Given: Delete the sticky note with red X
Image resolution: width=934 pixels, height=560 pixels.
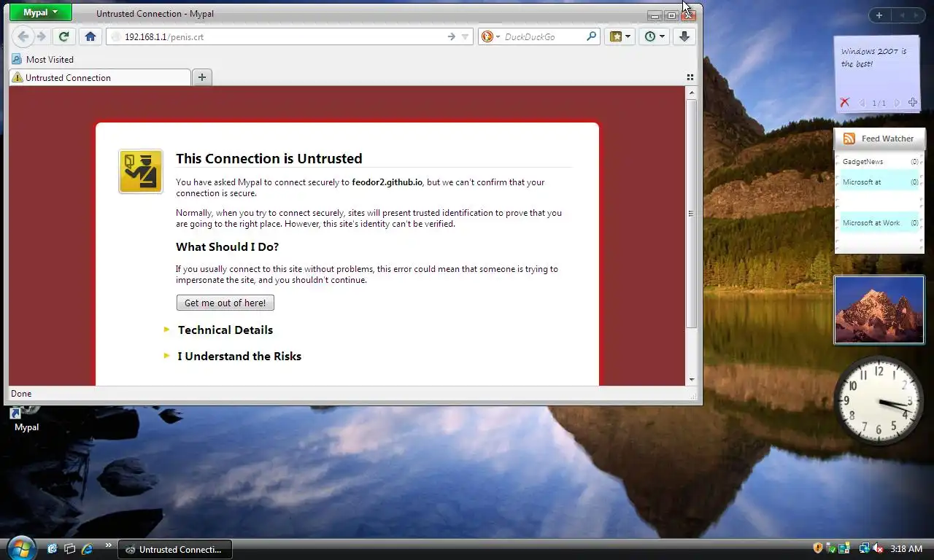Looking at the screenshot, I should pos(844,103).
